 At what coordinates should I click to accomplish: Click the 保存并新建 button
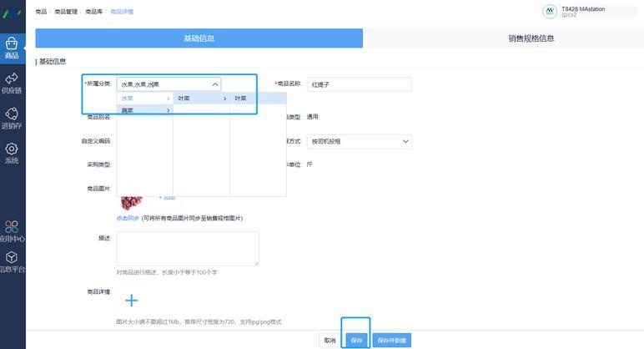[392, 341]
